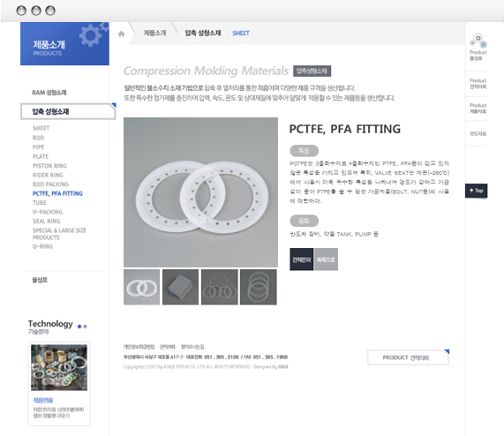
Task: Click the dark 견적문의 button
Action: click(x=302, y=259)
